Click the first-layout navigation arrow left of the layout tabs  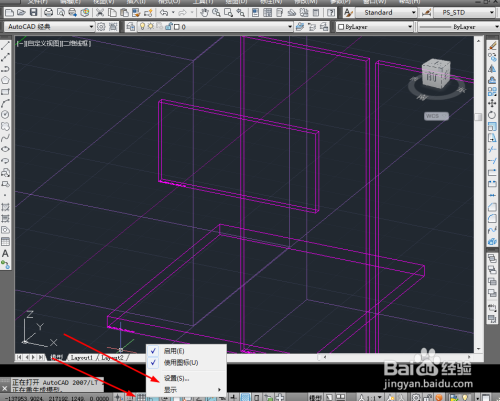pyautogui.click(x=19, y=357)
